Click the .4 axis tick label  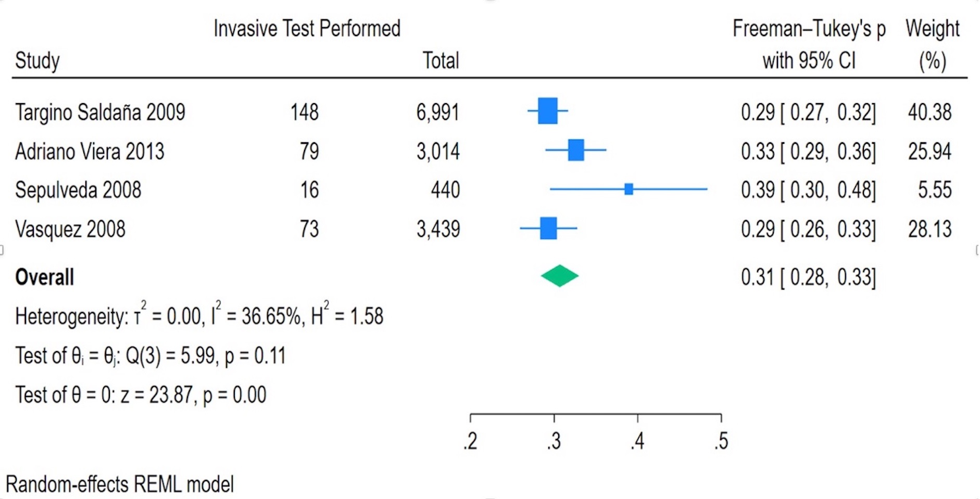[x=637, y=441]
